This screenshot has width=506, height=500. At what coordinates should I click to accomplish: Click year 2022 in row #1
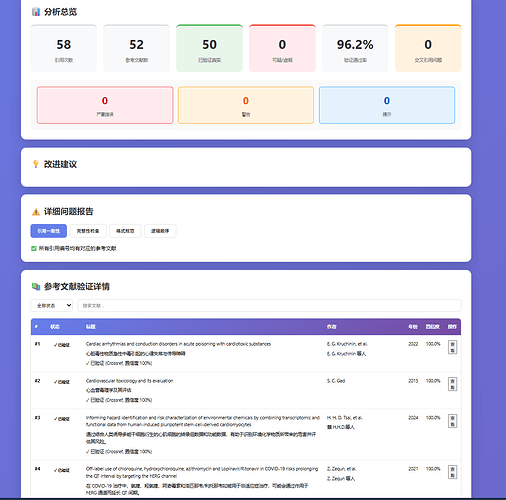click(413, 344)
